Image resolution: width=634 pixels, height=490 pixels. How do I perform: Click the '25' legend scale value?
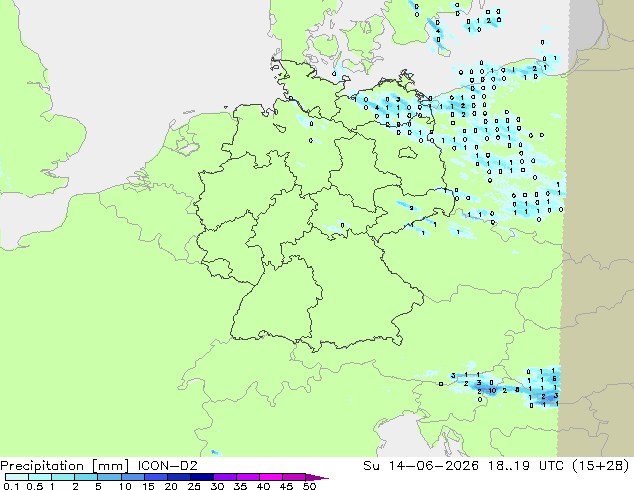click(x=194, y=486)
